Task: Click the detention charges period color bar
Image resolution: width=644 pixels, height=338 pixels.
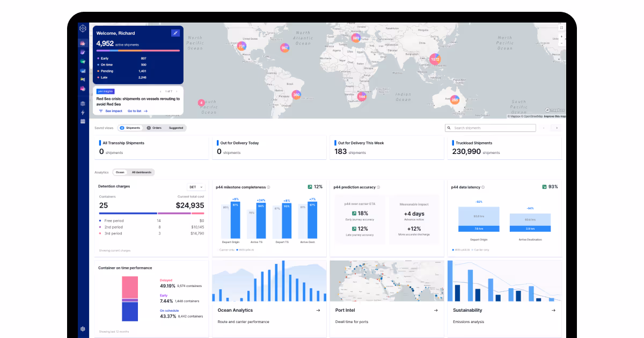Action: [151, 213]
